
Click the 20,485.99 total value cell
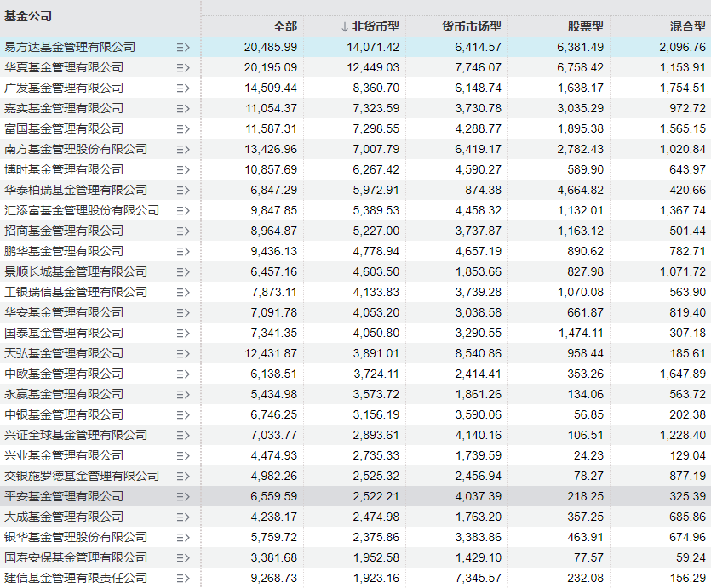click(x=271, y=47)
